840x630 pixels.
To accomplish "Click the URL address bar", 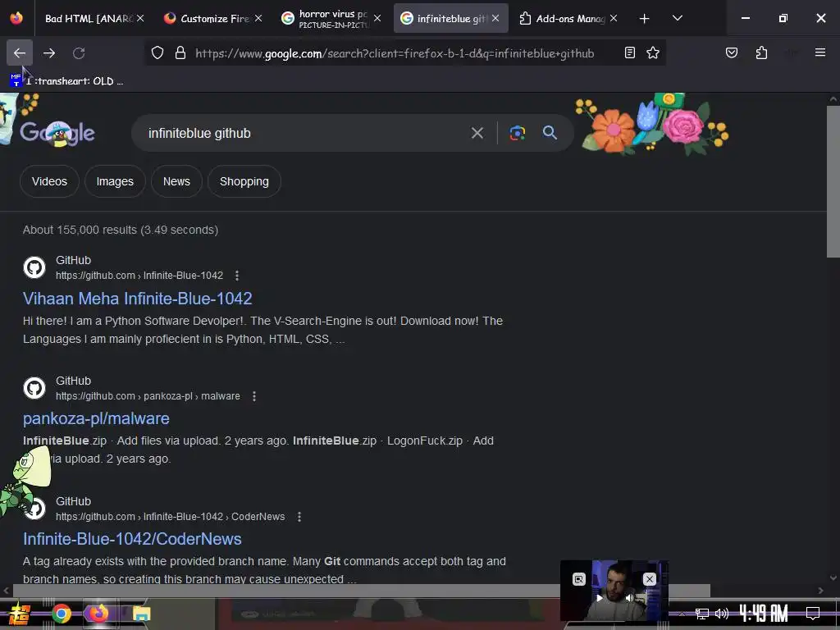I will 395,53.
